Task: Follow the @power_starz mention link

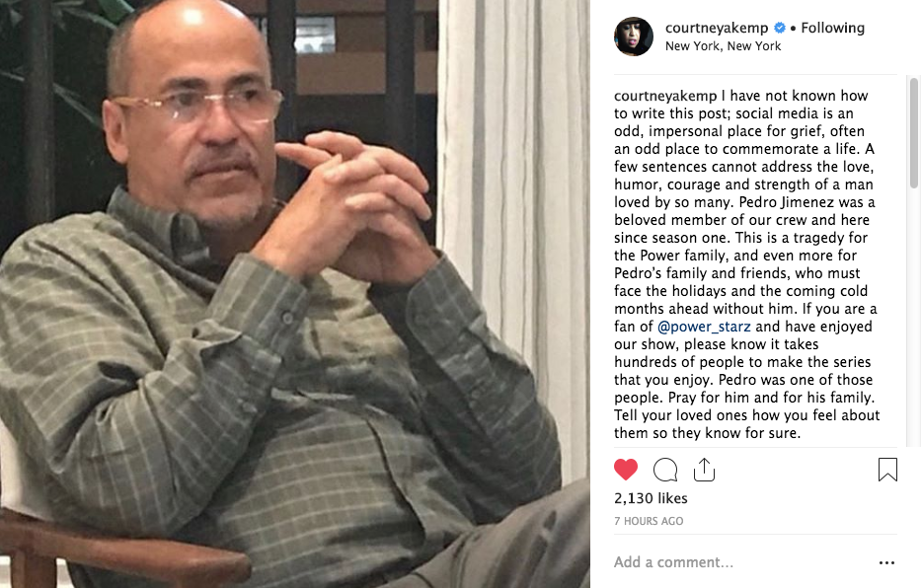Action: click(704, 327)
